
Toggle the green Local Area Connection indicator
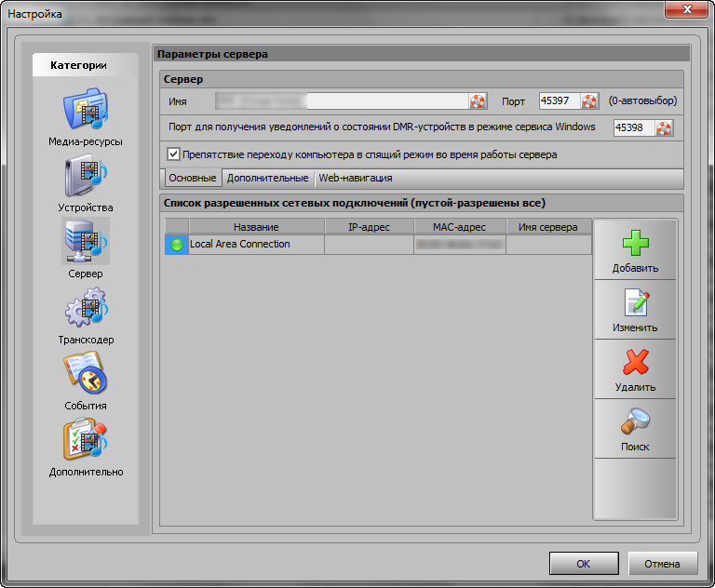[177, 245]
